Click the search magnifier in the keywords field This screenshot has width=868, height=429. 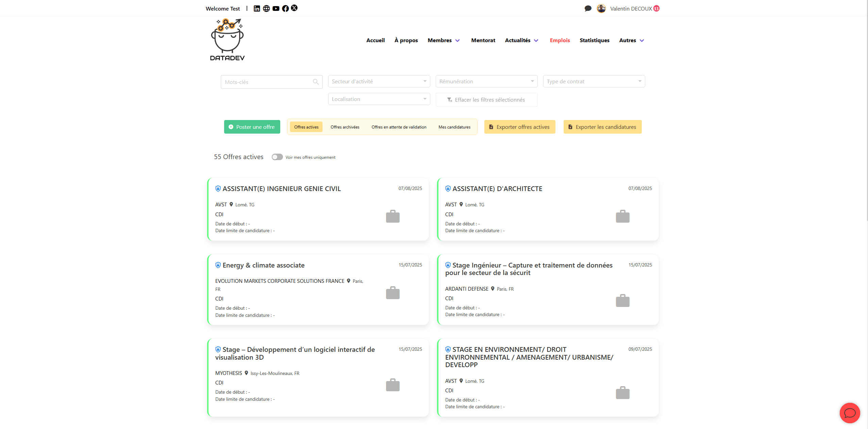315,82
